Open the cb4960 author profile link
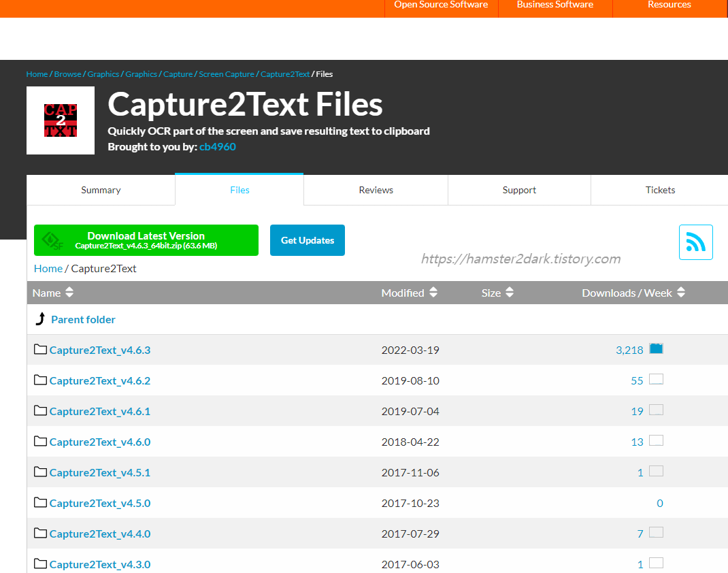The image size is (728, 573). [217, 147]
